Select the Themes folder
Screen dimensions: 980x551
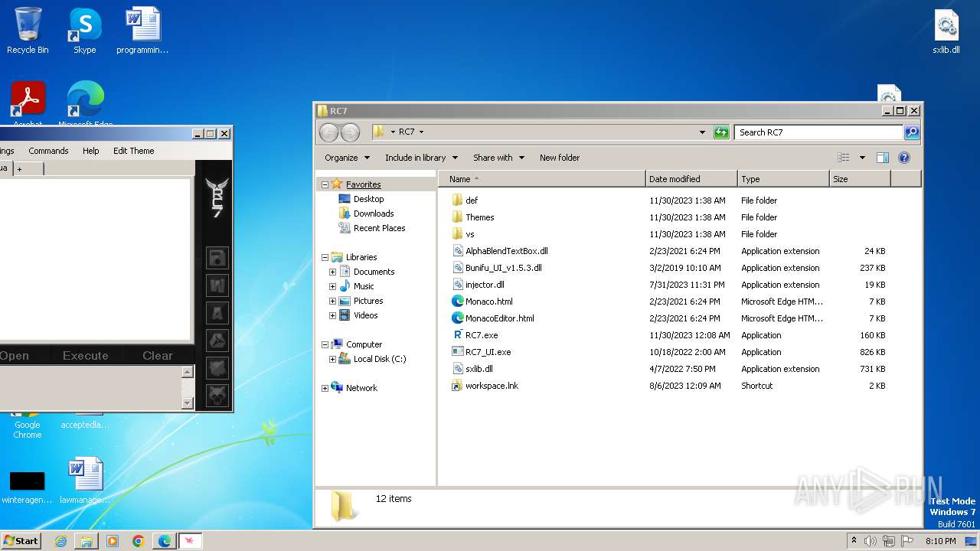click(479, 217)
